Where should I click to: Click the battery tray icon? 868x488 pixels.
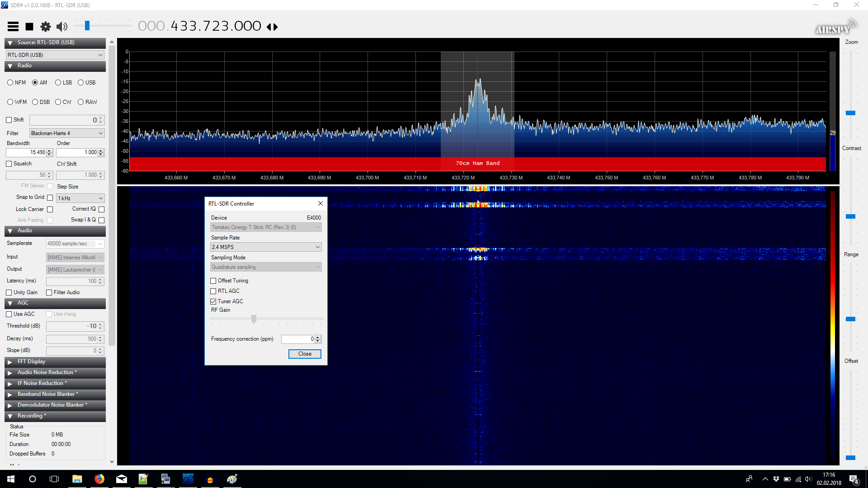[787, 479]
